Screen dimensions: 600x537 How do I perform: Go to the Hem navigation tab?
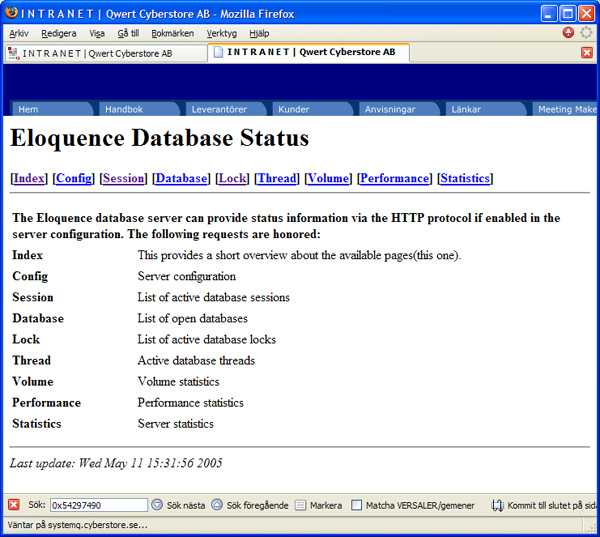tap(52, 109)
